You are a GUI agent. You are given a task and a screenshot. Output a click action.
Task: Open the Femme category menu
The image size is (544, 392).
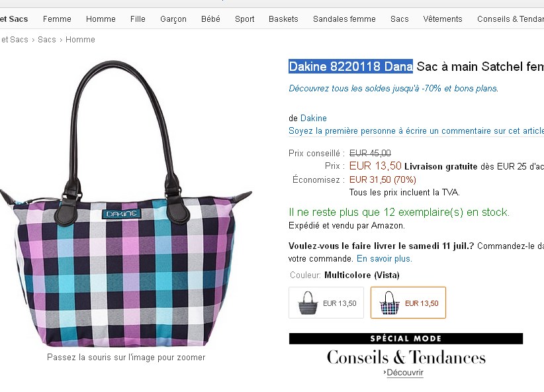click(57, 19)
